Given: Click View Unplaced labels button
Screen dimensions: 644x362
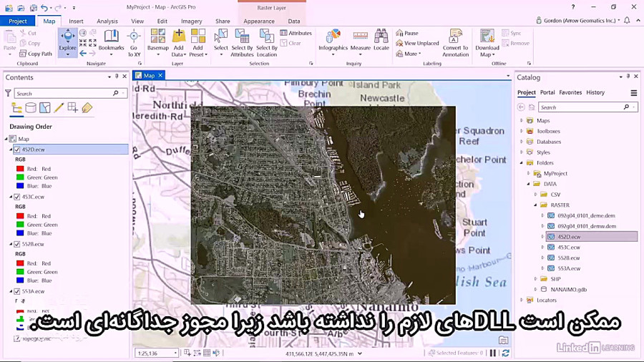Looking at the screenshot, I should point(417,43).
